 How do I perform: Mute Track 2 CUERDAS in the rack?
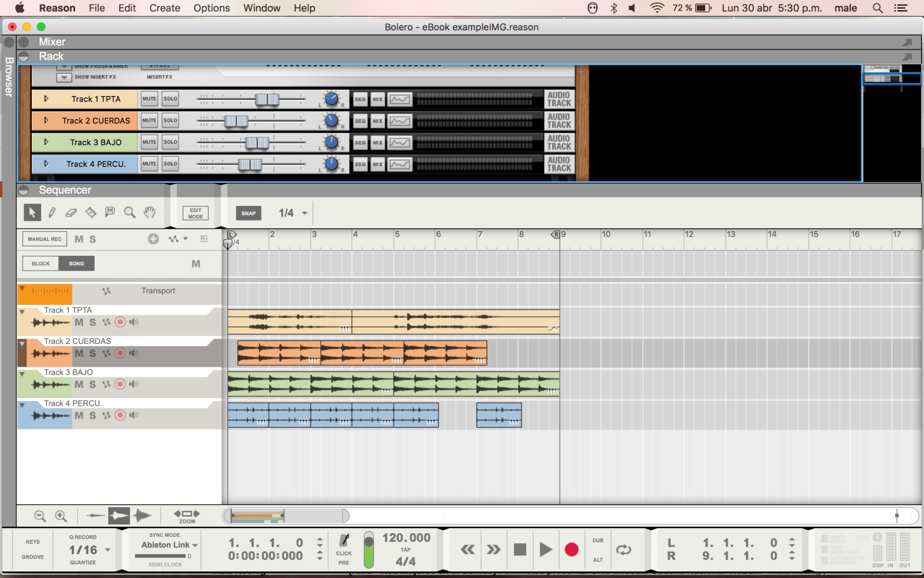coord(149,121)
